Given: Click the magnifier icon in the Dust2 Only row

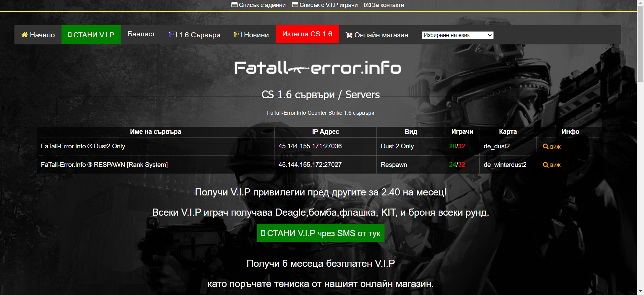Looking at the screenshot, I should pyautogui.click(x=546, y=146).
